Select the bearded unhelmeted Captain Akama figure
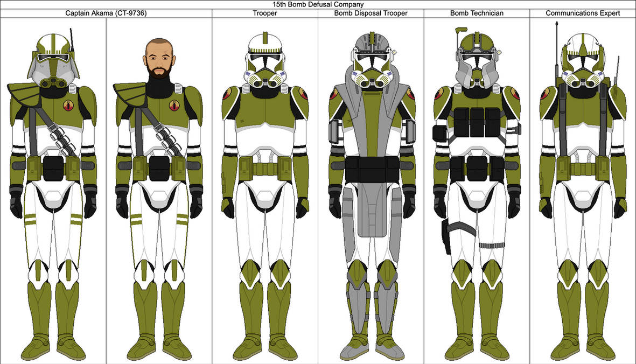The width and height of the screenshot is (636, 364). (159, 200)
